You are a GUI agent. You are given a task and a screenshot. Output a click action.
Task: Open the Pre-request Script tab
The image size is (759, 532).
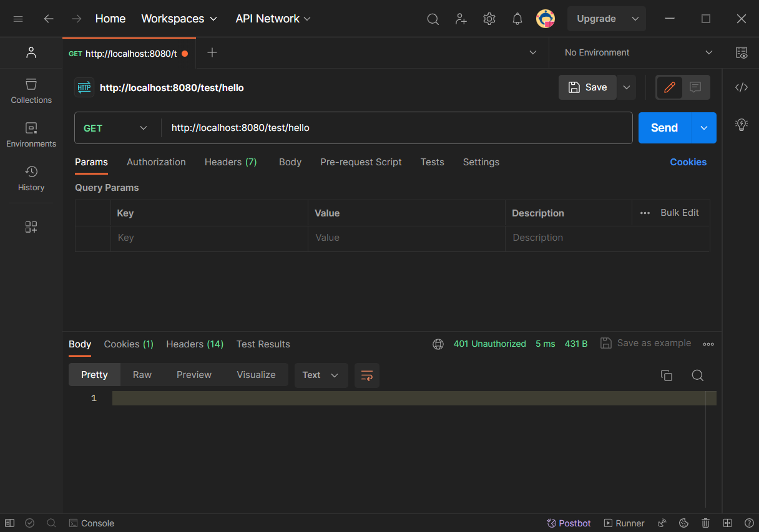coord(361,162)
